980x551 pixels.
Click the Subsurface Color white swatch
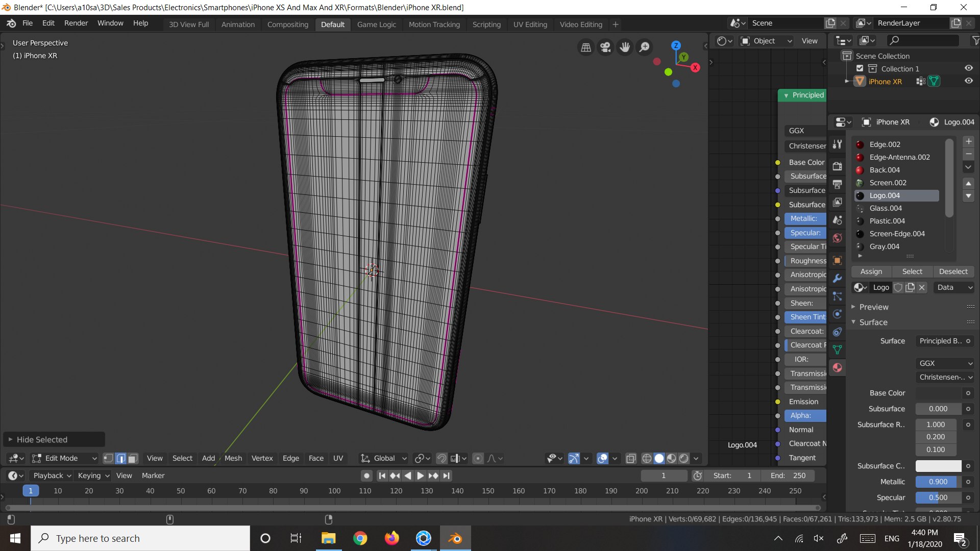[x=938, y=466]
